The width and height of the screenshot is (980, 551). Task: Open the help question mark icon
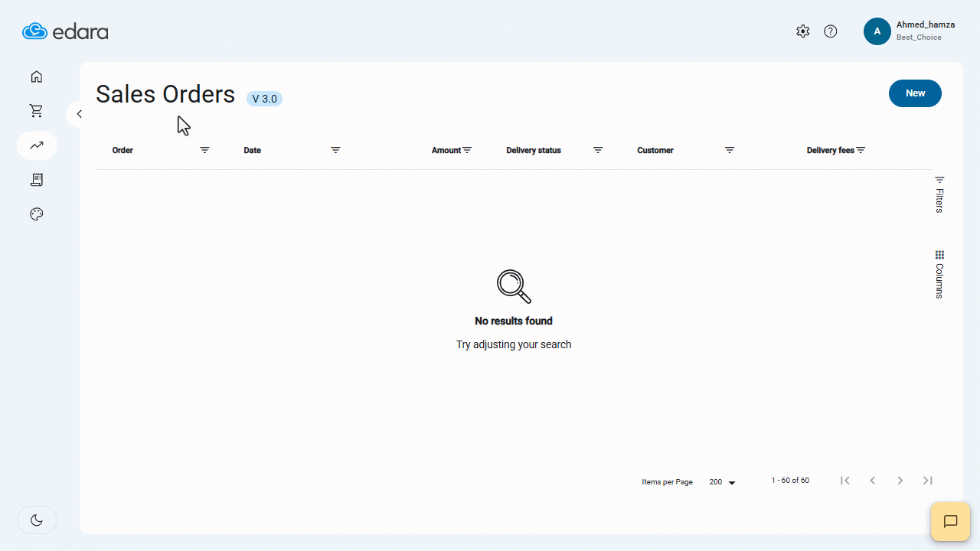[x=831, y=31]
